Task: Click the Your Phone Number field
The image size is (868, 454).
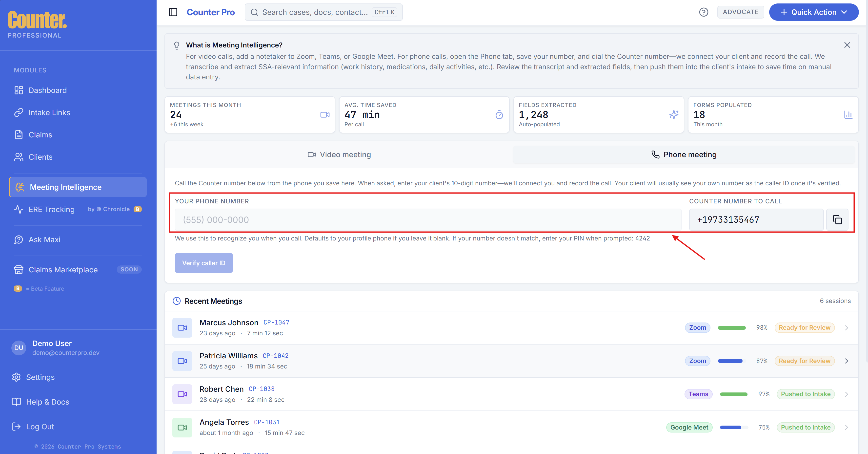Action: tap(428, 220)
